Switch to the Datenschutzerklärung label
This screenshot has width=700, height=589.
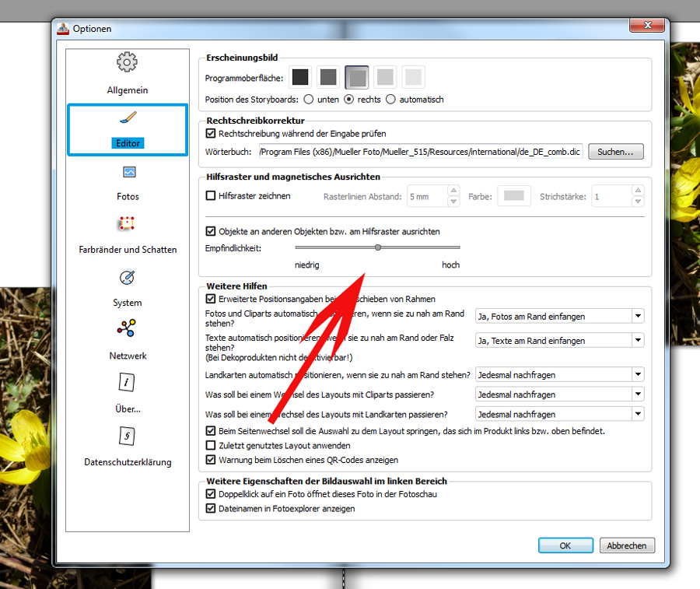coord(128,462)
